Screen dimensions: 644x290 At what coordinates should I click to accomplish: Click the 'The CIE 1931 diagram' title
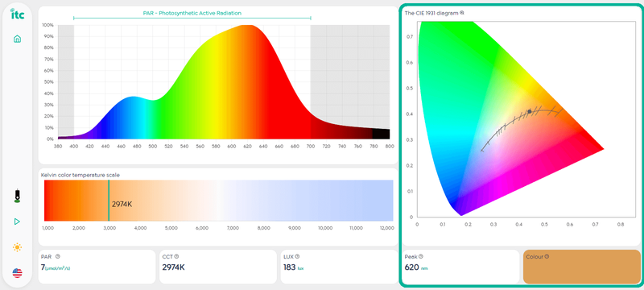(x=431, y=13)
